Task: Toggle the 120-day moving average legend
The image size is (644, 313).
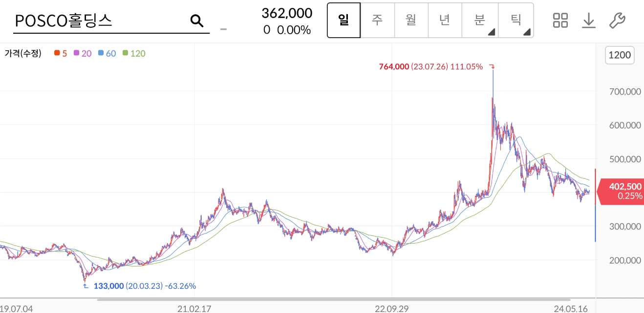Action: (x=134, y=53)
